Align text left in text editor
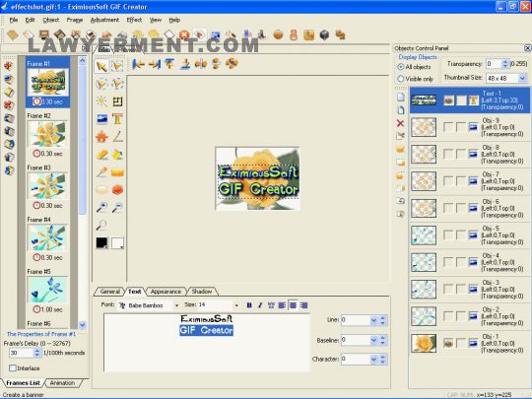532x399 pixels. point(282,305)
